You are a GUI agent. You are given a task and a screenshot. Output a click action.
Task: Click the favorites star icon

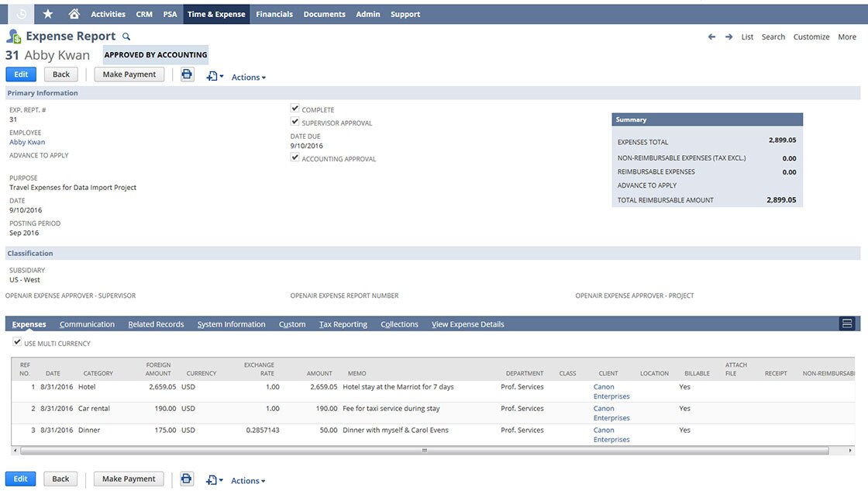tap(49, 13)
